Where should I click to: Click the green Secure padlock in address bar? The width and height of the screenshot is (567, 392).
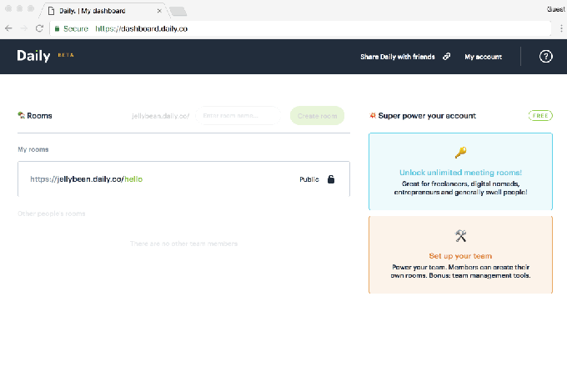pyautogui.click(x=57, y=28)
